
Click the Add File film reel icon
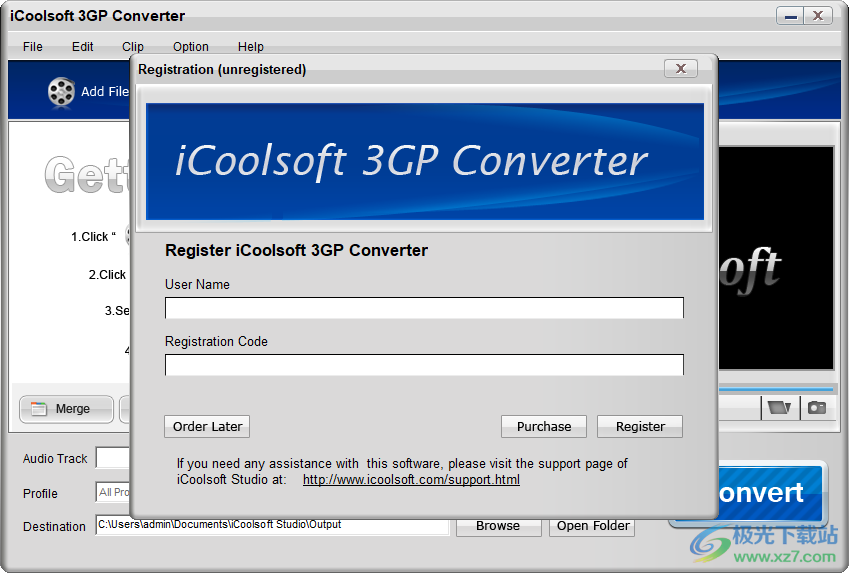coord(61,91)
